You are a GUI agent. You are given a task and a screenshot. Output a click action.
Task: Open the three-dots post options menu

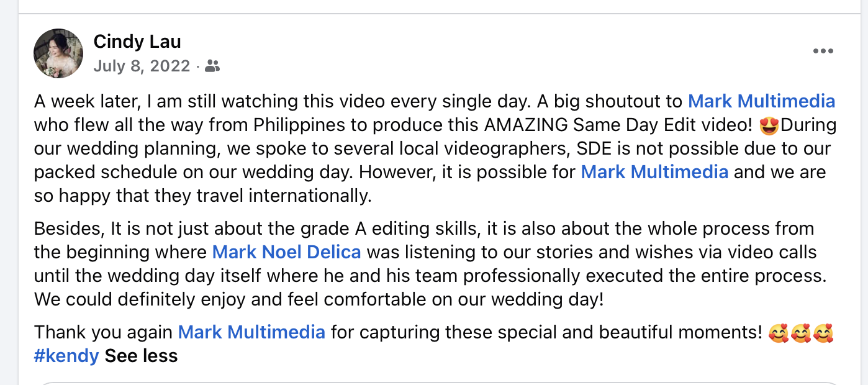click(823, 51)
